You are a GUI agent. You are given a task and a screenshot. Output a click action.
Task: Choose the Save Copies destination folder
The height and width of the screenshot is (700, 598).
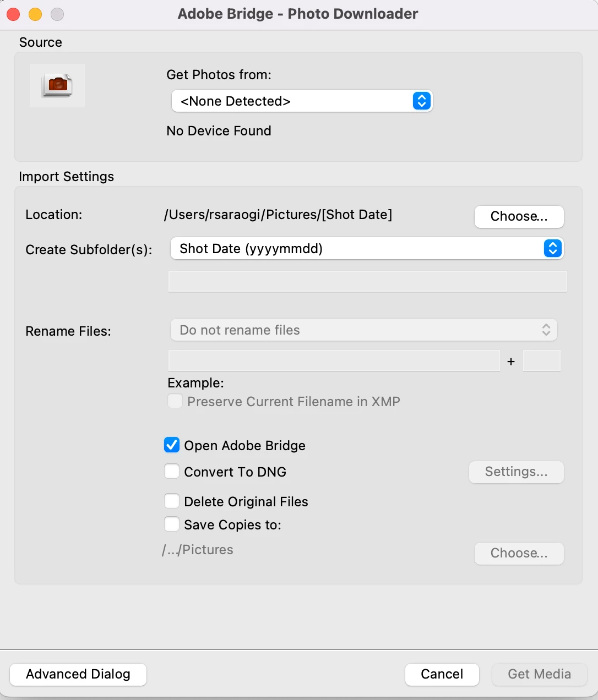pyautogui.click(x=519, y=553)
